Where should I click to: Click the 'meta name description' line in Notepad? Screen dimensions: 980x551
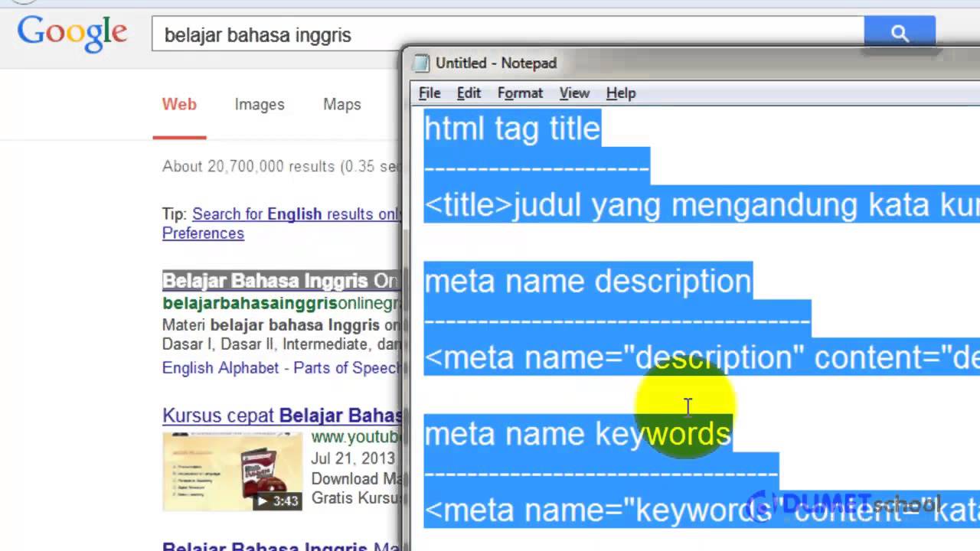point(588,281)
